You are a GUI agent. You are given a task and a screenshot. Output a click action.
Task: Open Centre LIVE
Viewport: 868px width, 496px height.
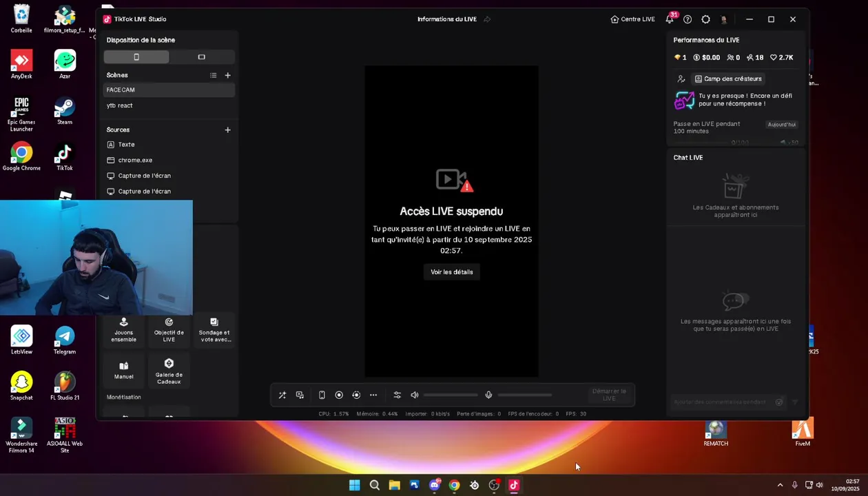tap(633, 19)
